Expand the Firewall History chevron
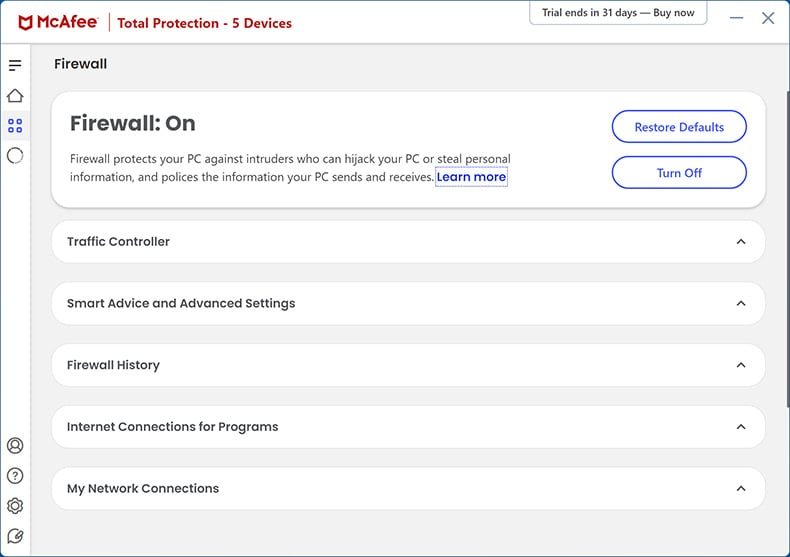 (x=741, y=365)
